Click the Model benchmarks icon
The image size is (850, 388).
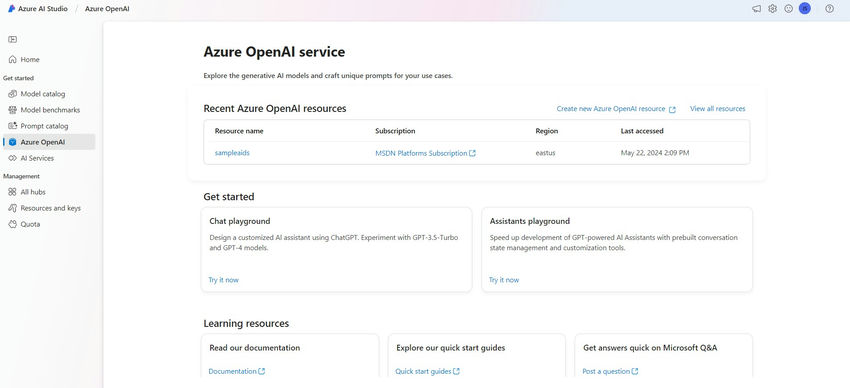click(12, 110)
